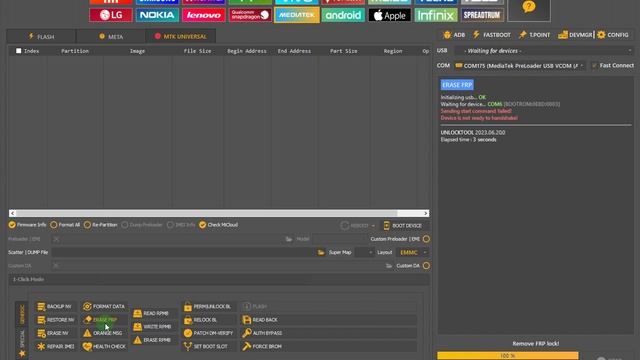Enable Custom DA toggle
Image resolution: width=640 pixels, height=360 pixels.
point(426,266)
